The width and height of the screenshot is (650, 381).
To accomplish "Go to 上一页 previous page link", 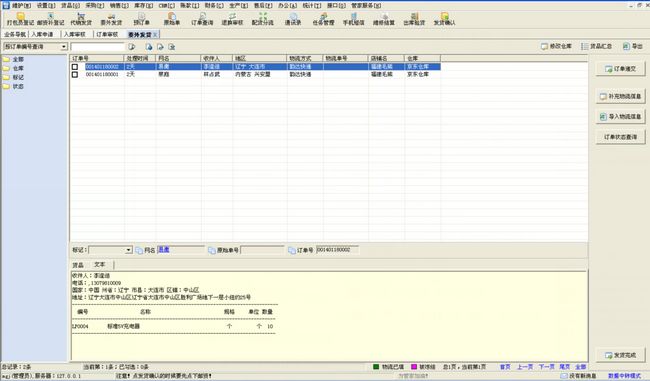I will point(525,367).
